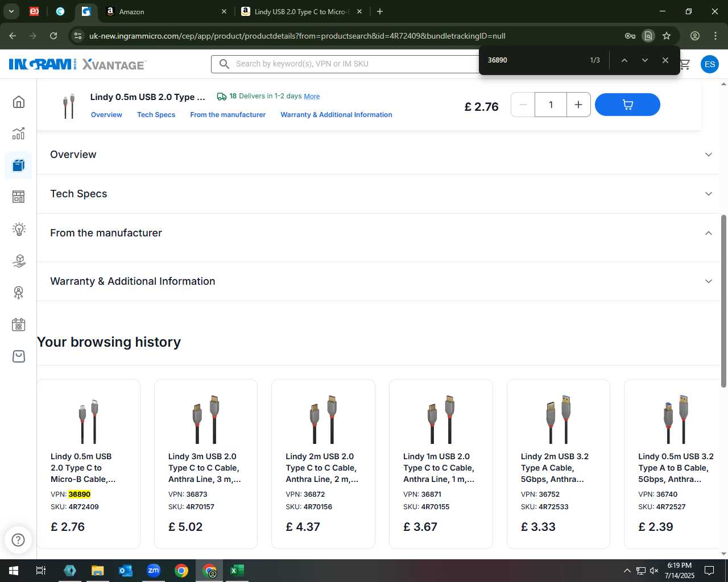728x582 pixels.
Task: Open the ES user profile avatar
Action: coord(710,64)
